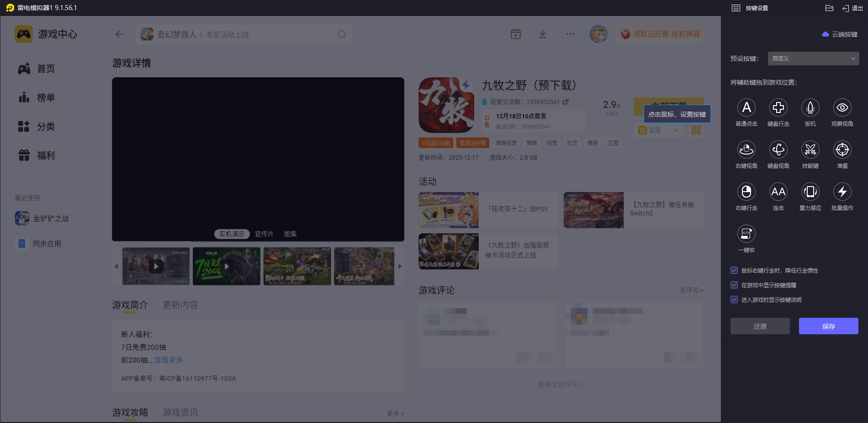This screenshot has height=423, width=868.
Task: Select the 右键行走 mouse walk icon
Action: (x=746, y=192)
